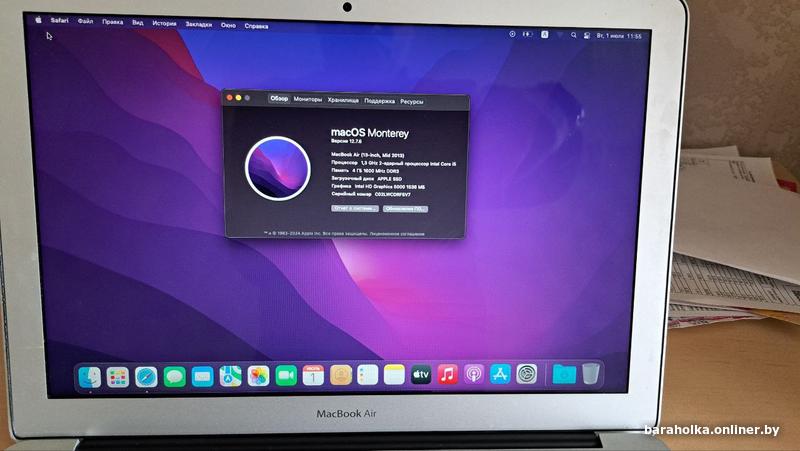Open the App Store from Dock

click(500, 374)
